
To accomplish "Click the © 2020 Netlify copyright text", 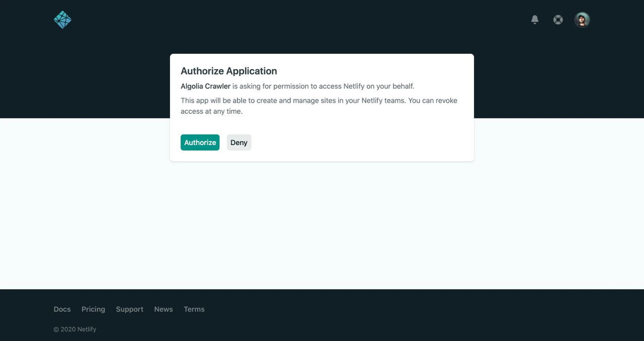I will pos(74,329).
